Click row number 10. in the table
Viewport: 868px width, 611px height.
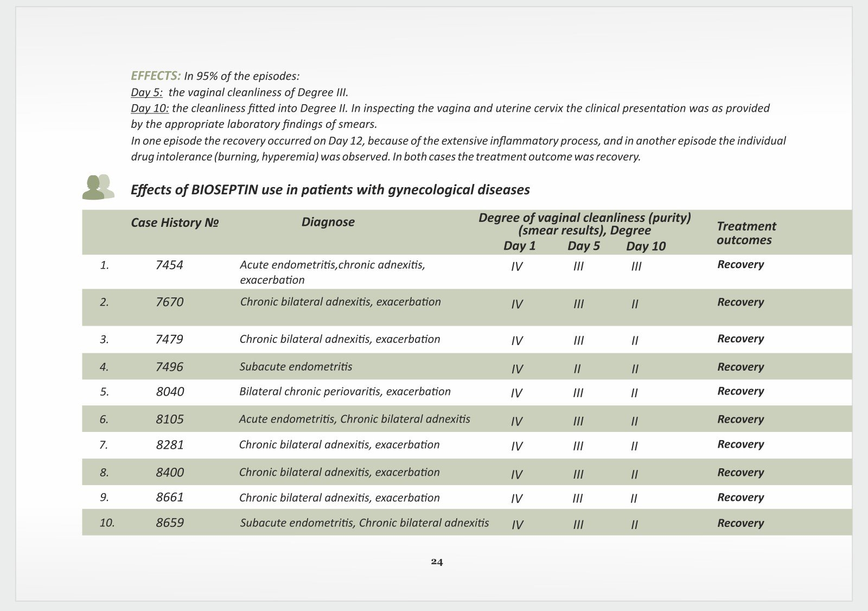(x=107, y=523)
